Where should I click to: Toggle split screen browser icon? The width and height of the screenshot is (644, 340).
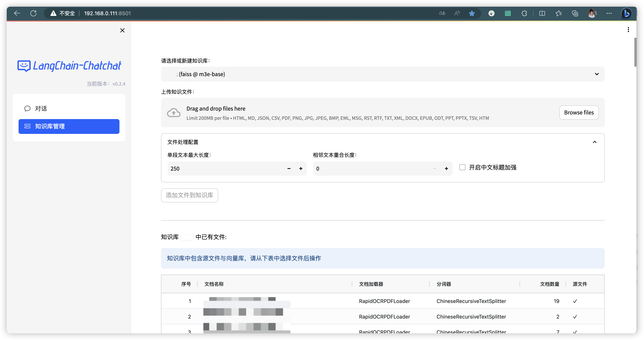pos(542,13)
